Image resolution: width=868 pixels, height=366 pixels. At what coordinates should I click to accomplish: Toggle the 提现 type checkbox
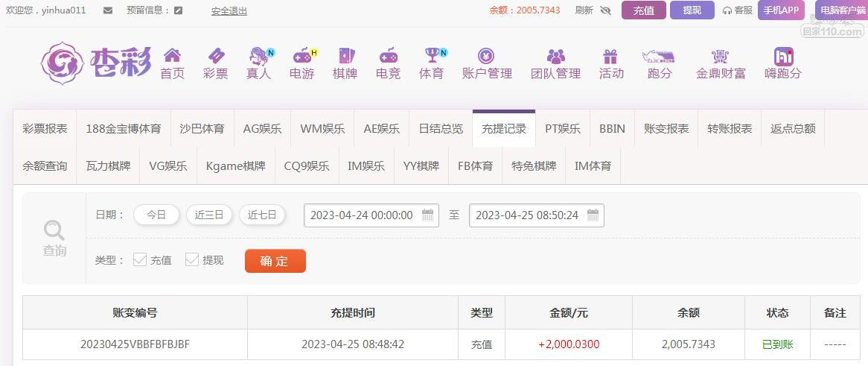coord(192,259)
